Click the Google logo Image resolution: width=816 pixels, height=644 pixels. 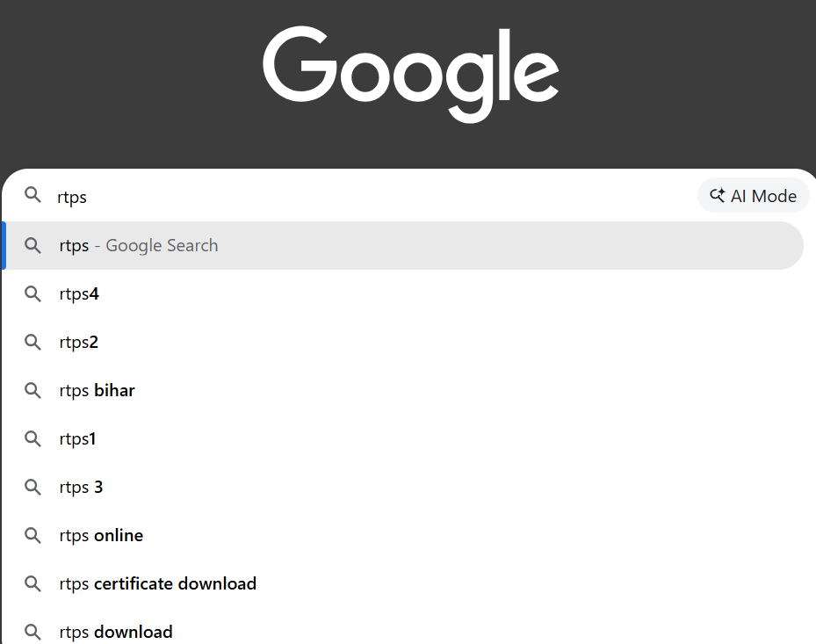click(x=410, y=74)
